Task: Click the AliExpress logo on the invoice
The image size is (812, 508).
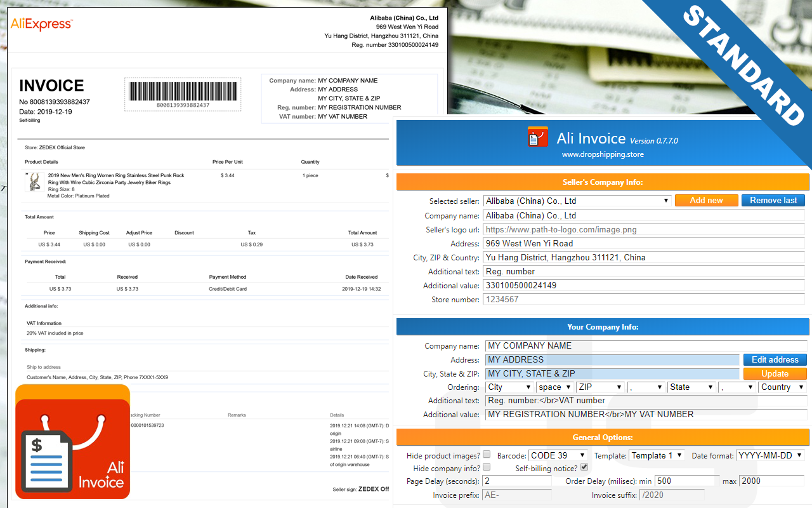Action: click(41, 24)
